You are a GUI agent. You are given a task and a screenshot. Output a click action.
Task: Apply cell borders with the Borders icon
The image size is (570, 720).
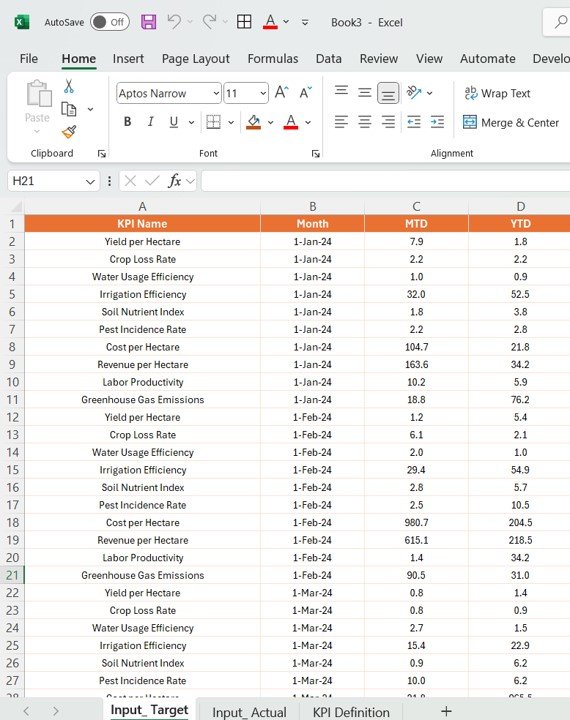pyautogui.click(x=213, y=122)
